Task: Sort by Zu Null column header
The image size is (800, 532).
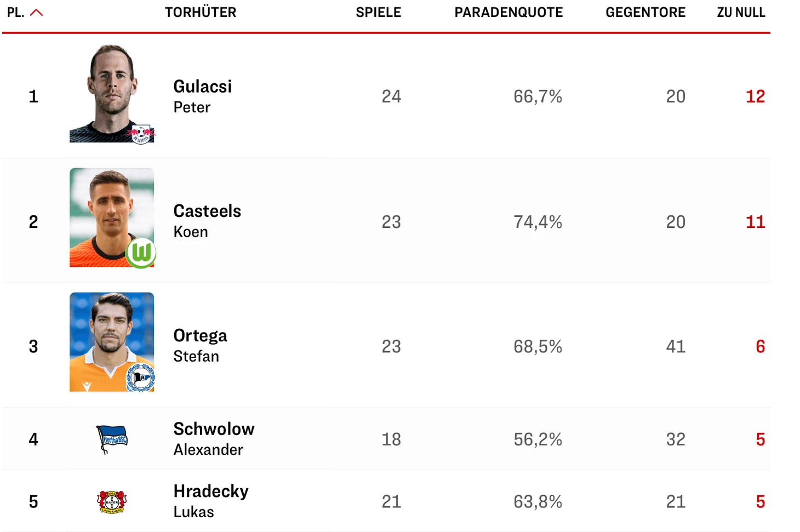Action: (740, 13)
